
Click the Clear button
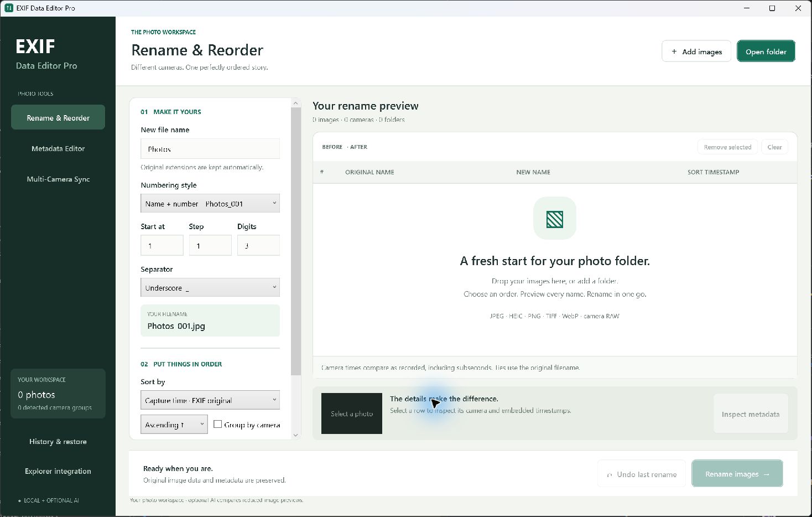point(774,147)
